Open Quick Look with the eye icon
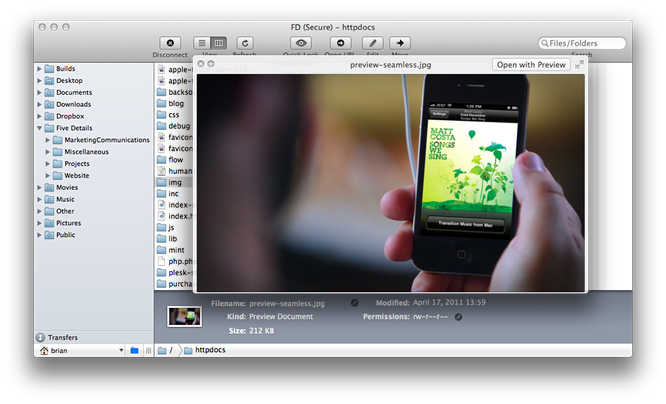This screenshot has width=666, height=404. pos(301,43)
